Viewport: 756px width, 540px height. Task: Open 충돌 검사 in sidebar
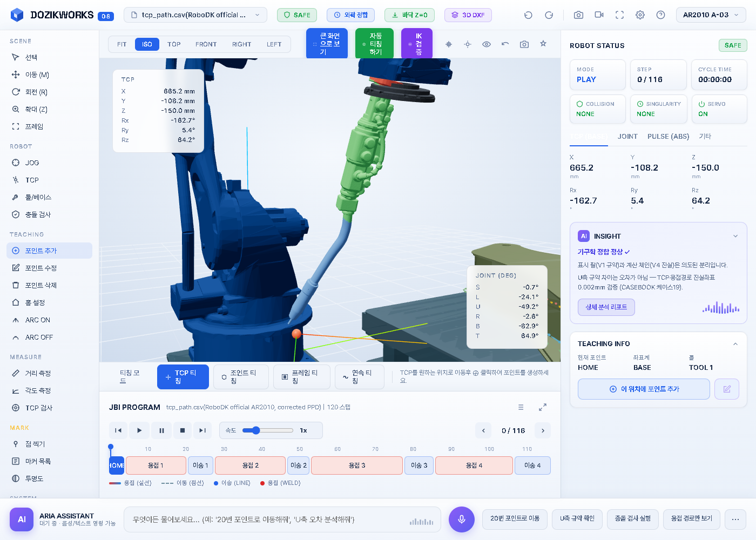pos(49,214)
